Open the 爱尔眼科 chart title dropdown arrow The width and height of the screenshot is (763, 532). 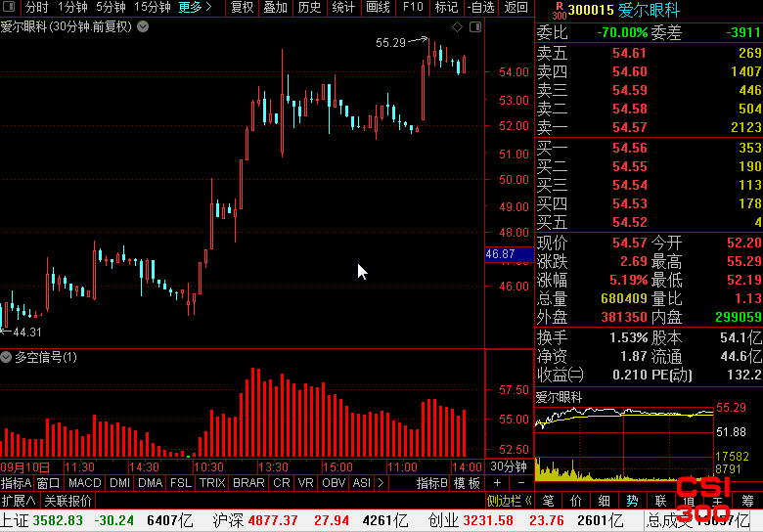pos(143,26)
